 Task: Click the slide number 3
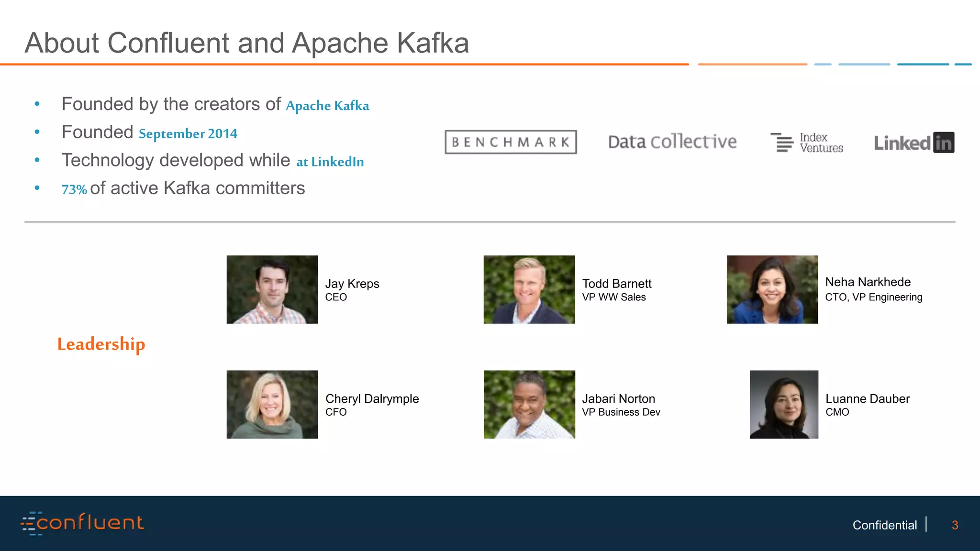point(955,525)
